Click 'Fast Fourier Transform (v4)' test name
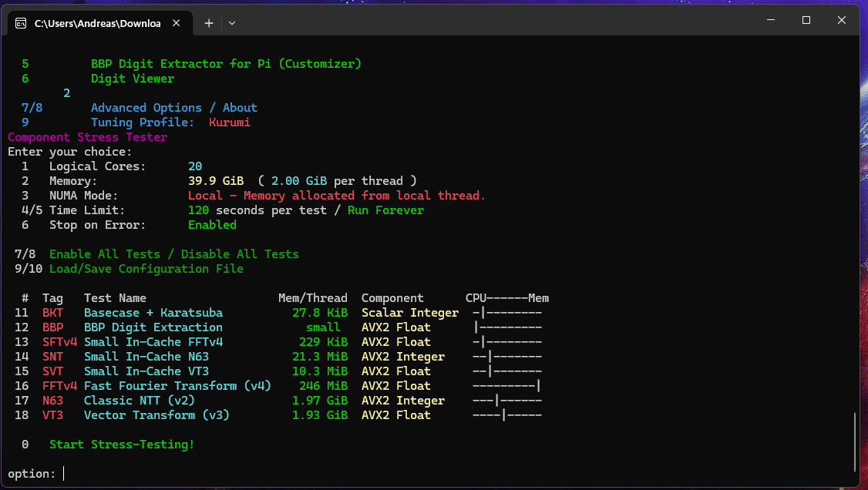 178,386
